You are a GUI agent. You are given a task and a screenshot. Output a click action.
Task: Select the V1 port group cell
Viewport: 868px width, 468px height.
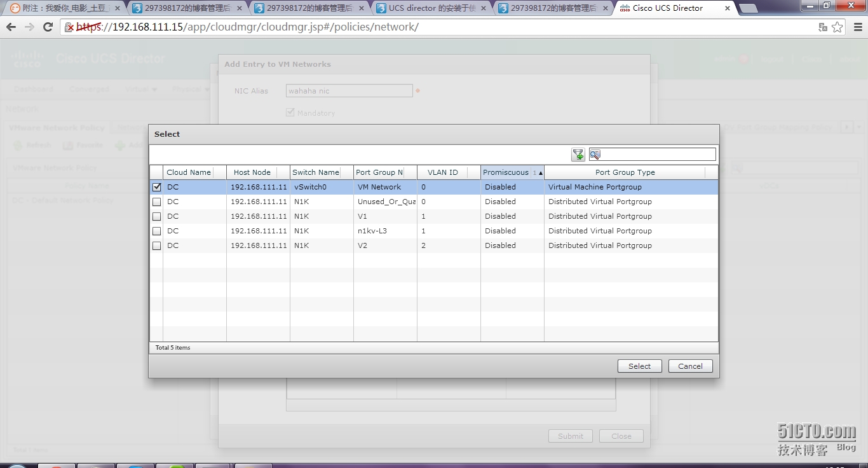pyautogui.click(x=385, y=216)
